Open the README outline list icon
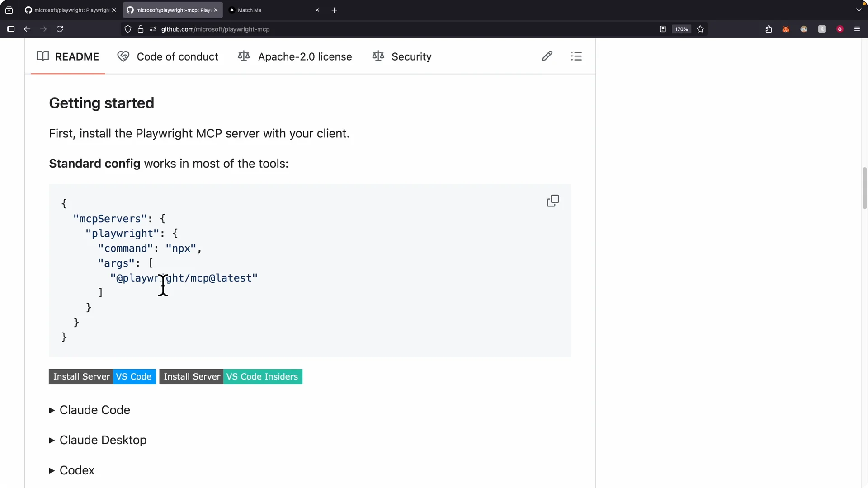Image resolution: width=868 pixels, height=488 pixels. pos(576,56)
